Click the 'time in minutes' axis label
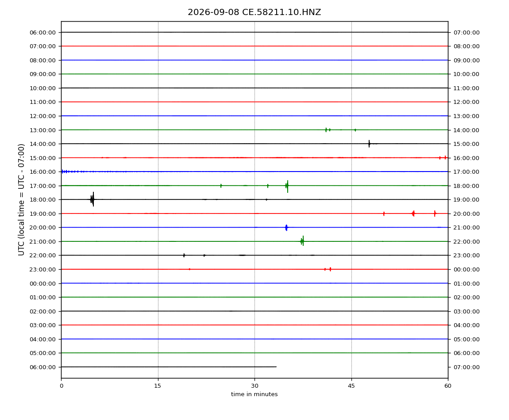 tap(254, 394)
